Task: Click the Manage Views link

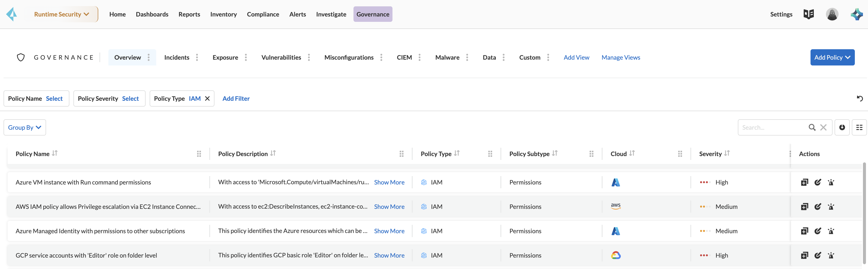Action: pyautogui.click(x=621, y=57)
